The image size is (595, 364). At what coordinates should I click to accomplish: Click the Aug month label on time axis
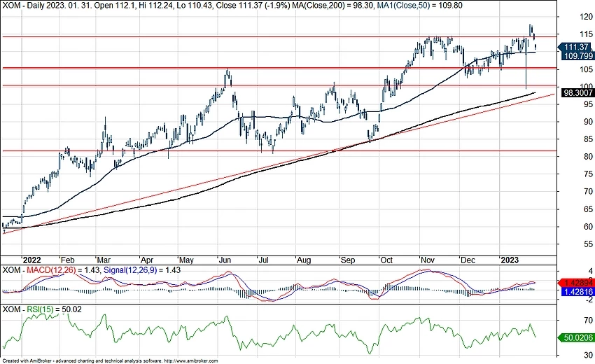click(x=304, y=260)
